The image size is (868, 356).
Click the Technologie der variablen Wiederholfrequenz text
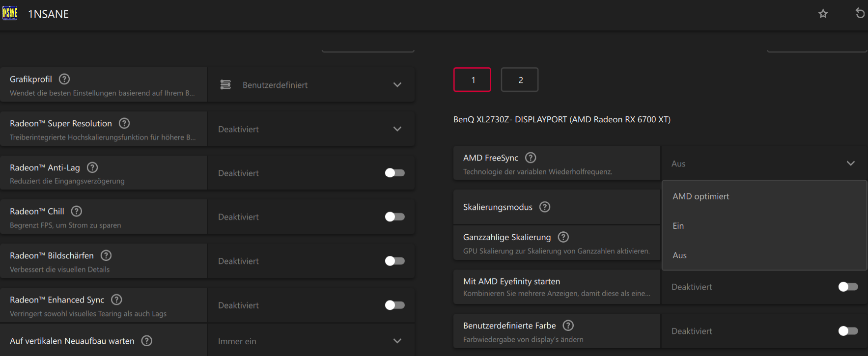click(538, 172)
